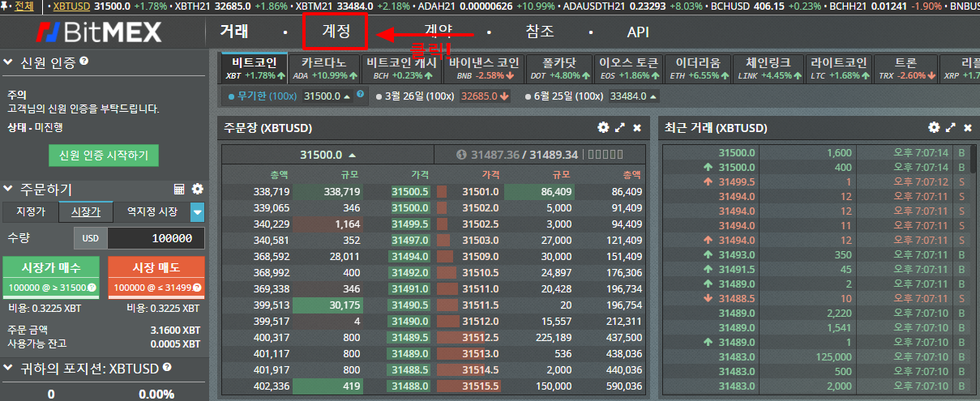Select the 지정가 order tab
This screenshot has width=980, height=401.
[x=31, y=212]
